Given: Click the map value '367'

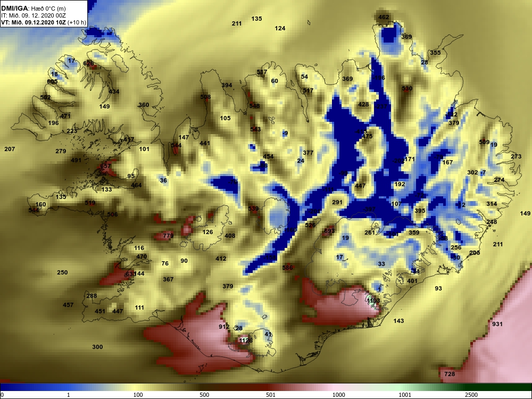Looking at the screenshot, I should point(168,279).
